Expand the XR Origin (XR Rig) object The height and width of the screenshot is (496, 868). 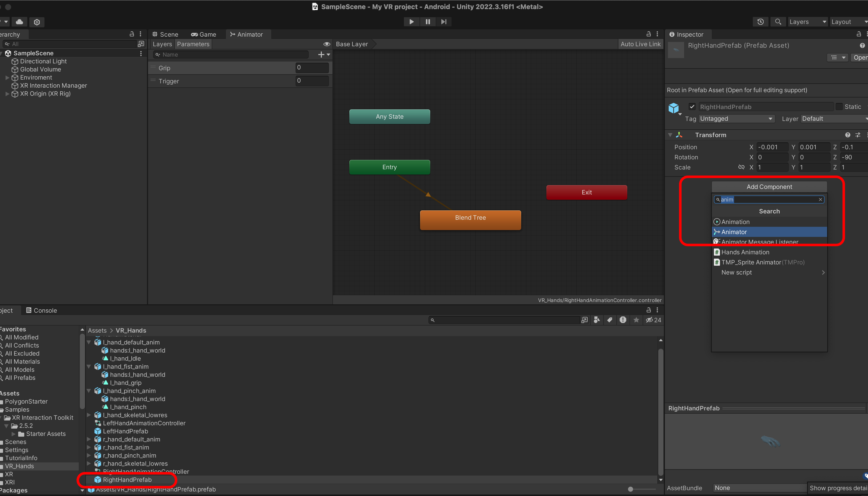click(7, 94)
